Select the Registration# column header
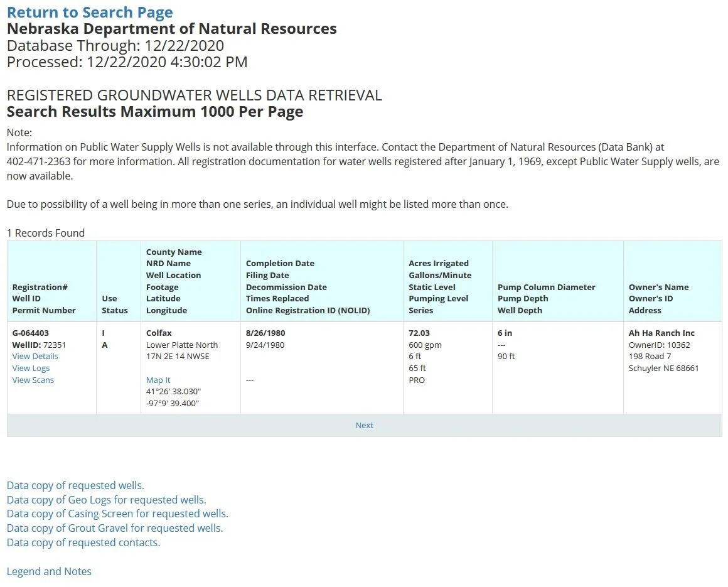Screen dimensions: 728x587 point(40,287)
